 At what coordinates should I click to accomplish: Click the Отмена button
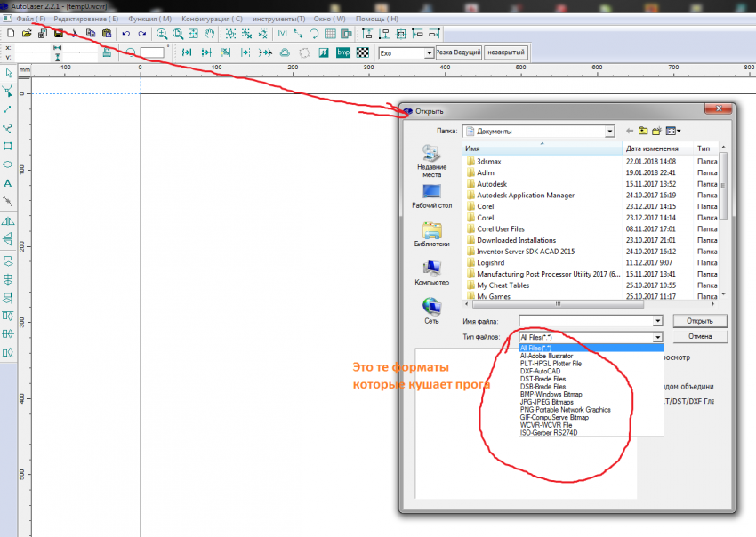tap(700, 337)
